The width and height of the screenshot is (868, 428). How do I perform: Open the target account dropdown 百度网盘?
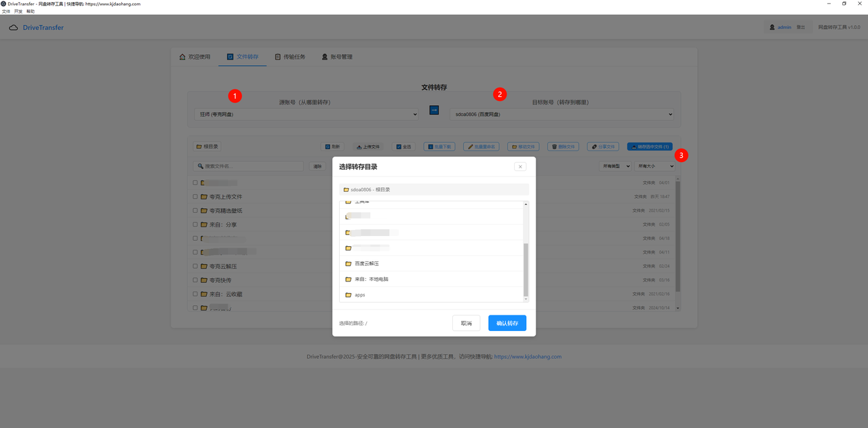coord(561,115)
